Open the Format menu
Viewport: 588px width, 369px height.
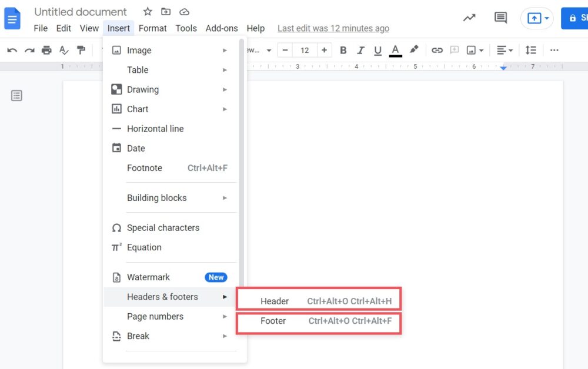click(x=152, y=28)
